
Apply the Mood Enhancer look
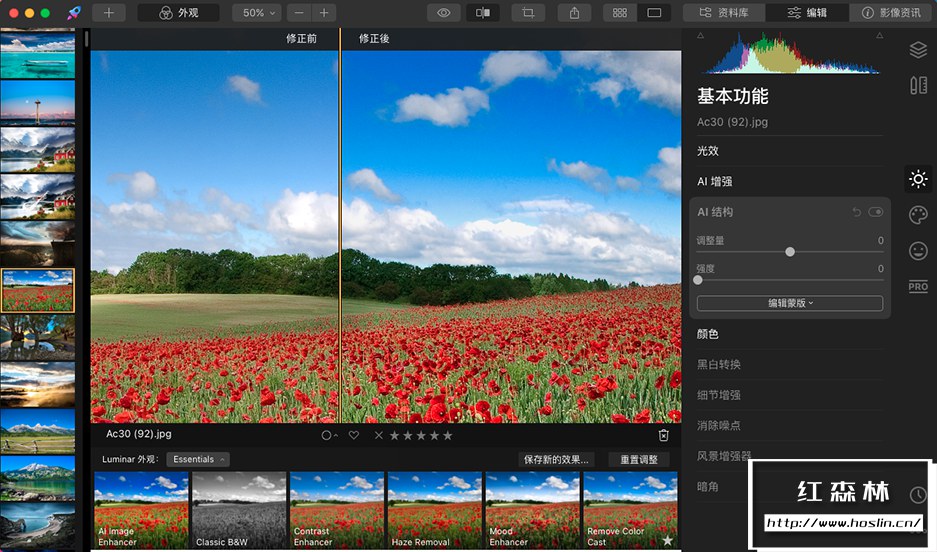pos(532,510)
